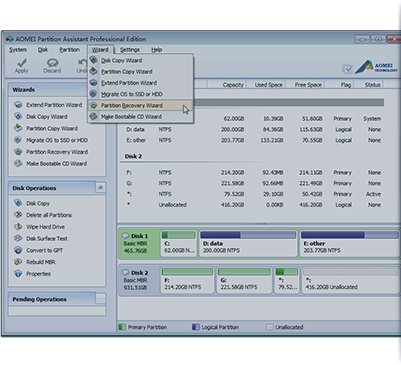Select the G: NTFS row in list

click(253, 183)
